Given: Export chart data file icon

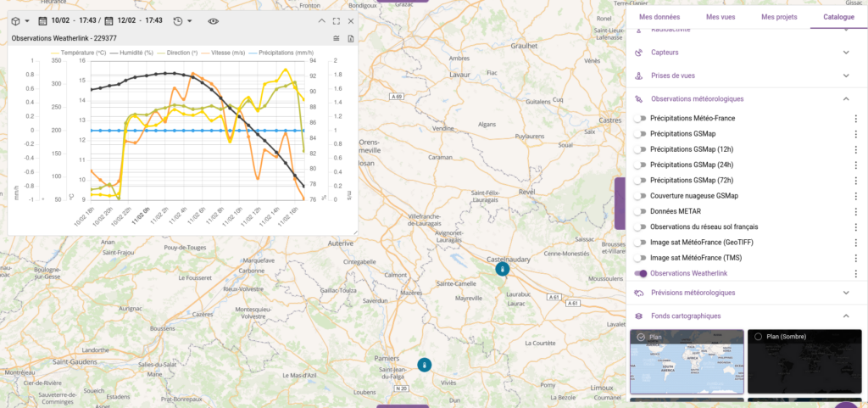Looking at the screenshot, I should pyautogui.click(x=350, y=38).
